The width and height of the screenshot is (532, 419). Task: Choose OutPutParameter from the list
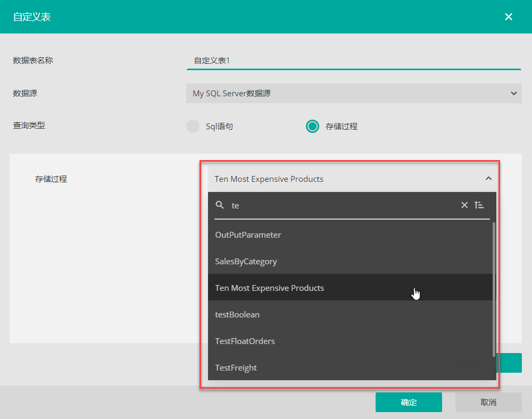tap(248, 234)
